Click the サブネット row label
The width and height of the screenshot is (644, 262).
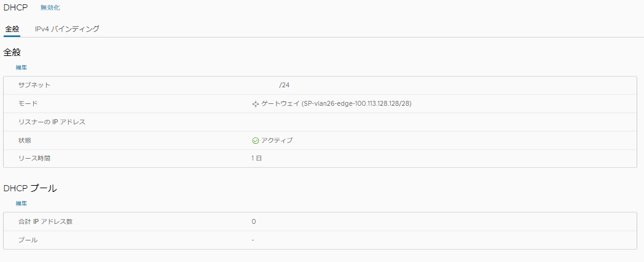coord(34,85)
